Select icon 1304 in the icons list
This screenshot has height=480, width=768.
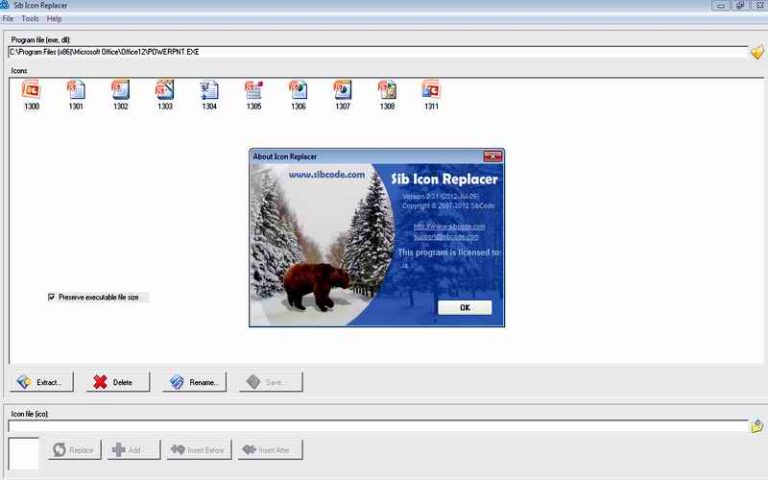click(x=209, y=91)
